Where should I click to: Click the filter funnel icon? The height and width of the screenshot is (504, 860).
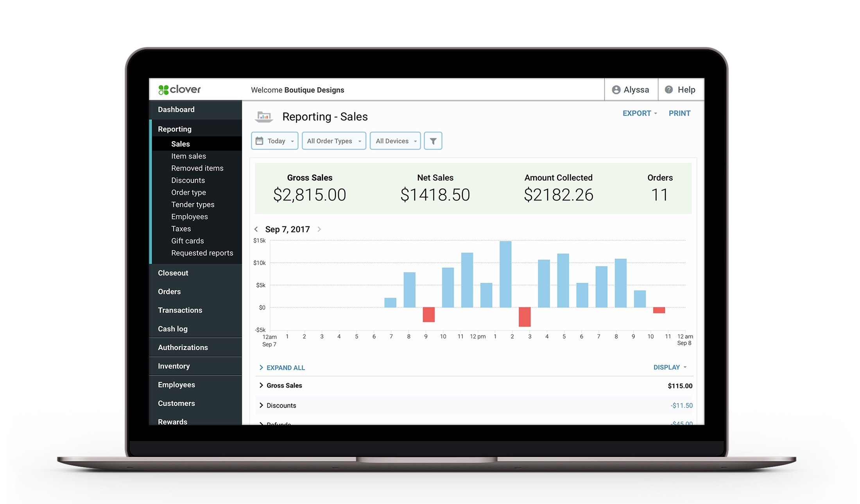tap(433, 141)
